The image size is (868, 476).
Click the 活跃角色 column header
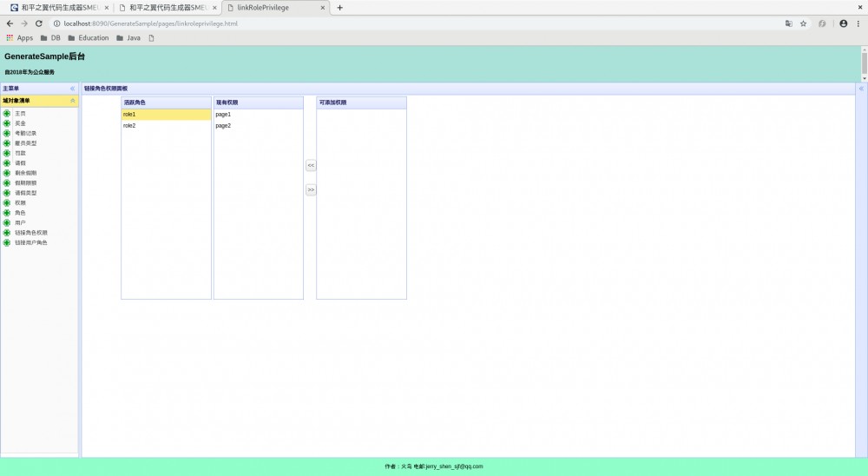coord(166,102)
